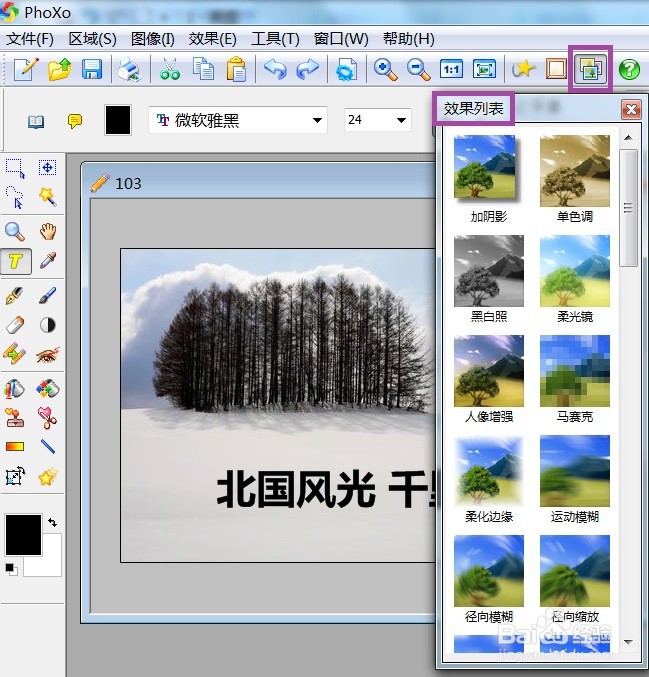Undo the last action

tap(275, 69)
